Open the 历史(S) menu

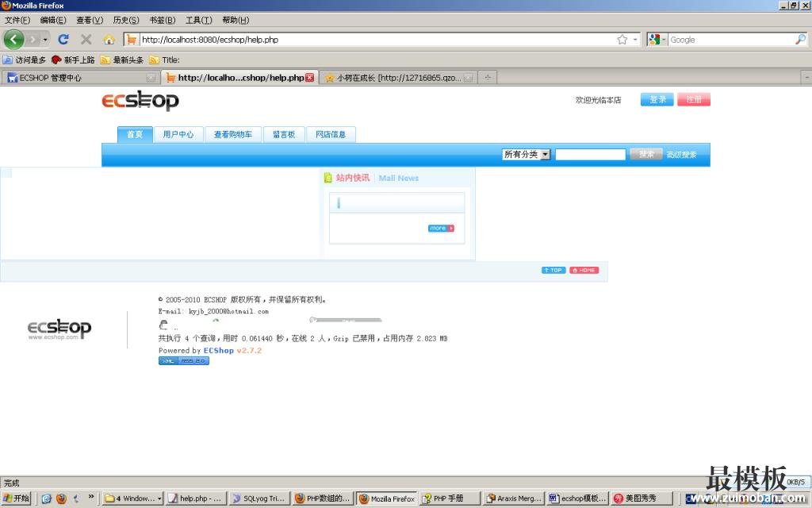(x=126, y=20)
